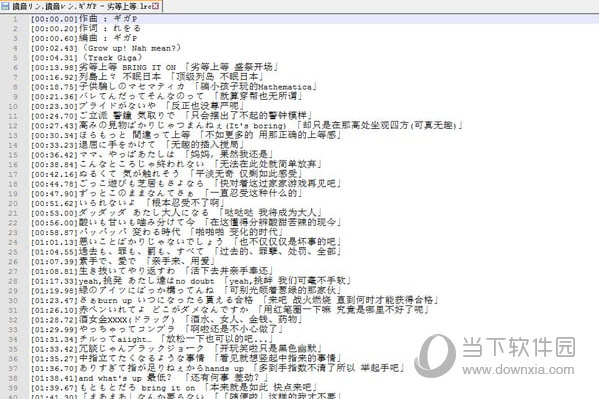The image size is (599, 399).
Task: Click the line with timestamp [01:19.98]
Action: tap(186, 290)
